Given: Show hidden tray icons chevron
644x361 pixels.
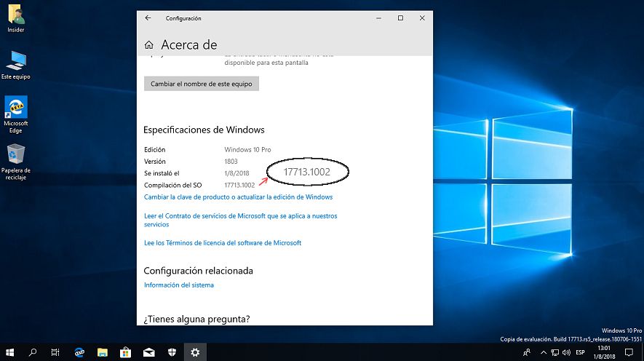Looking at the screenshot, I should 544,352.
